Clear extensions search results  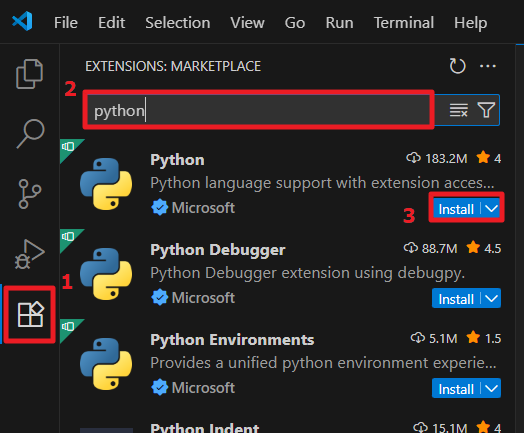click(458, 110)
